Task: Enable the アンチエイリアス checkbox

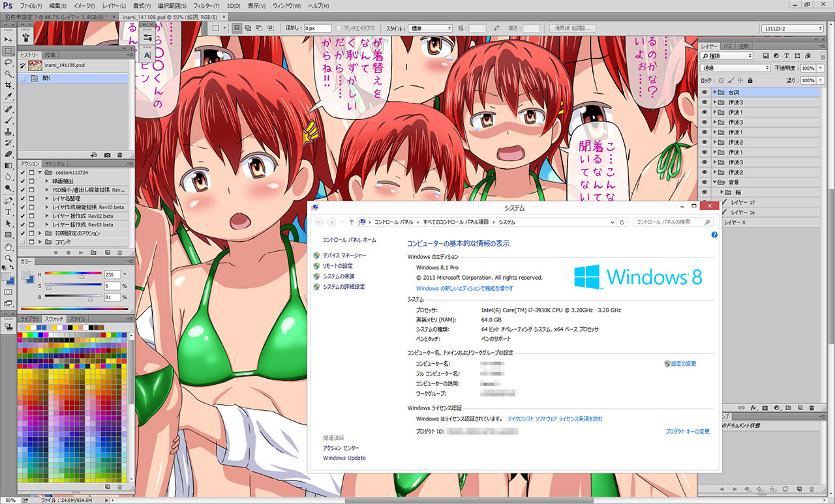Action: [339, 29]
